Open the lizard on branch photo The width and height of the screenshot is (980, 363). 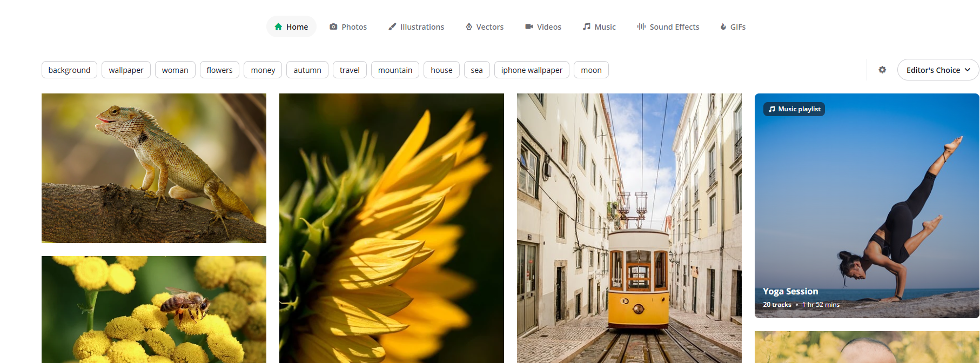click(x=154, y=168)
